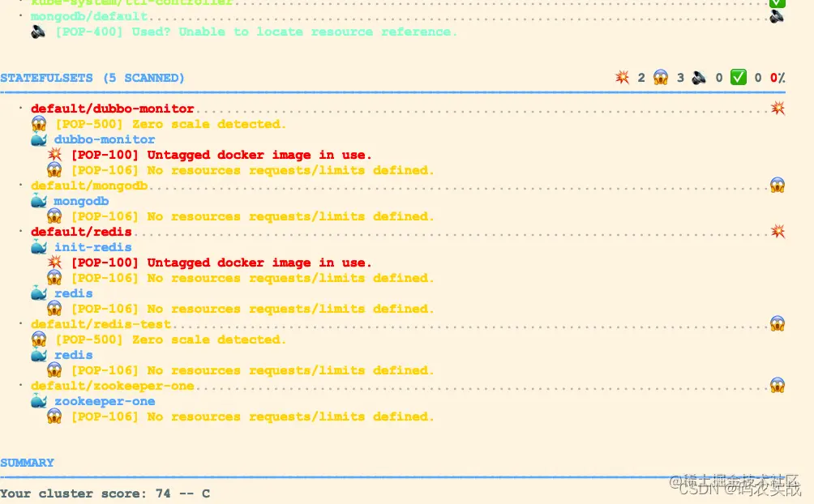Click the explosion icon beside init-redis POP-100 error
The height and width of the screenshot is (504, 814).
pyautogui.click(x=54, y=263)
